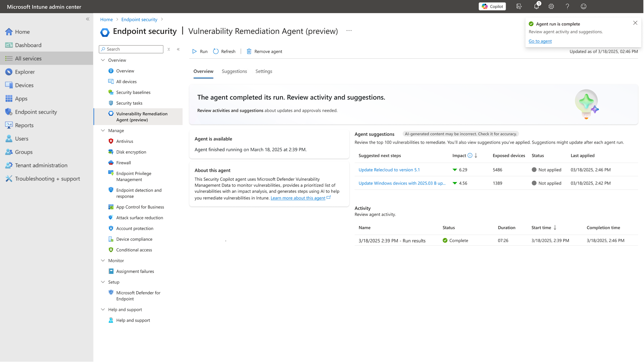This screenshot has width=644, height=362.
Task: Open Copilot from the top bar
Action: (492, 6)
